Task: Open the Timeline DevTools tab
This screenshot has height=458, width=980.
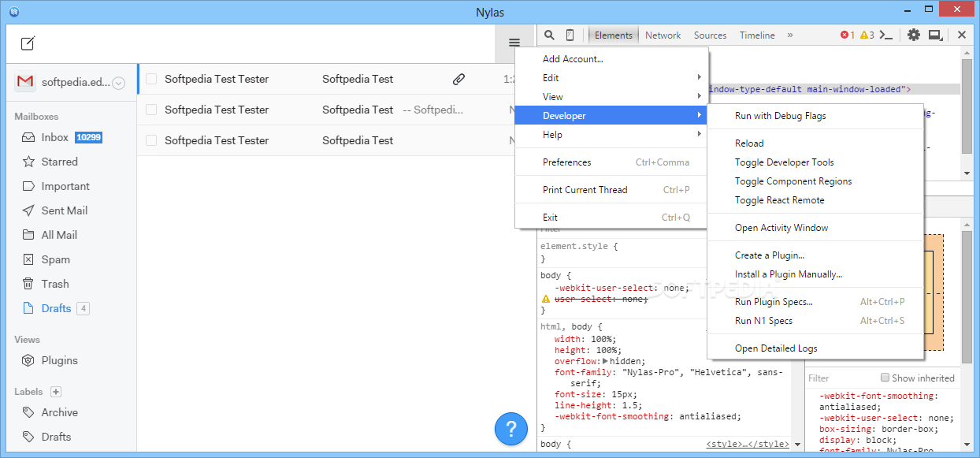Action: 757,35
